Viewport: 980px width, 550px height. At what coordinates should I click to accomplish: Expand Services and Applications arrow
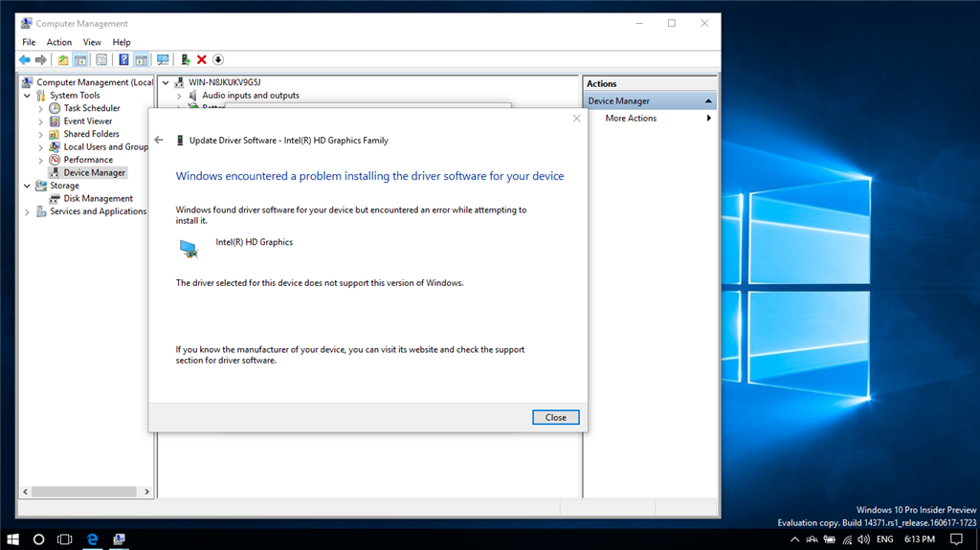click(x=27, y=212)
